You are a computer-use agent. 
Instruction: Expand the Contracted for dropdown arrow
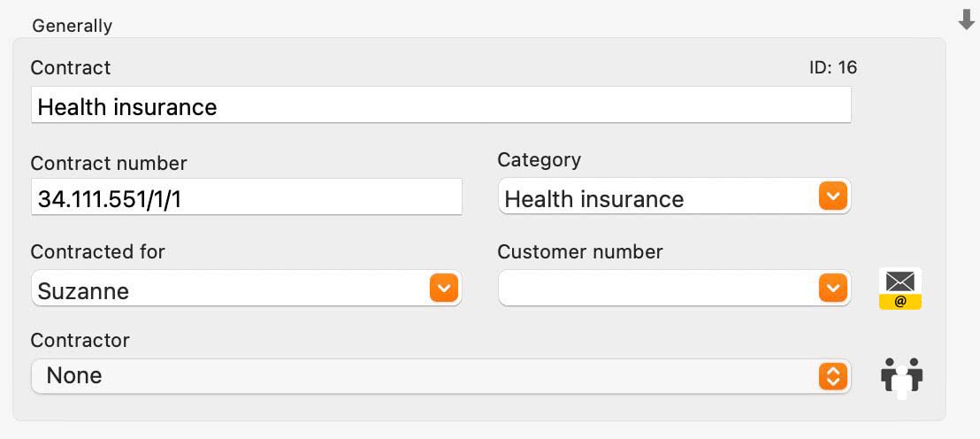[x=444, y=289]
